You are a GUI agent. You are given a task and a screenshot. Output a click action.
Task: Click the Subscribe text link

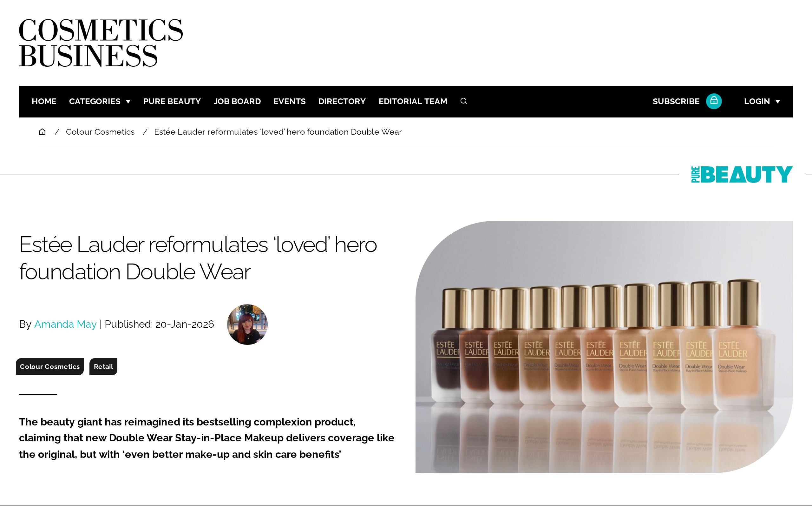click(x=676, y=102)
